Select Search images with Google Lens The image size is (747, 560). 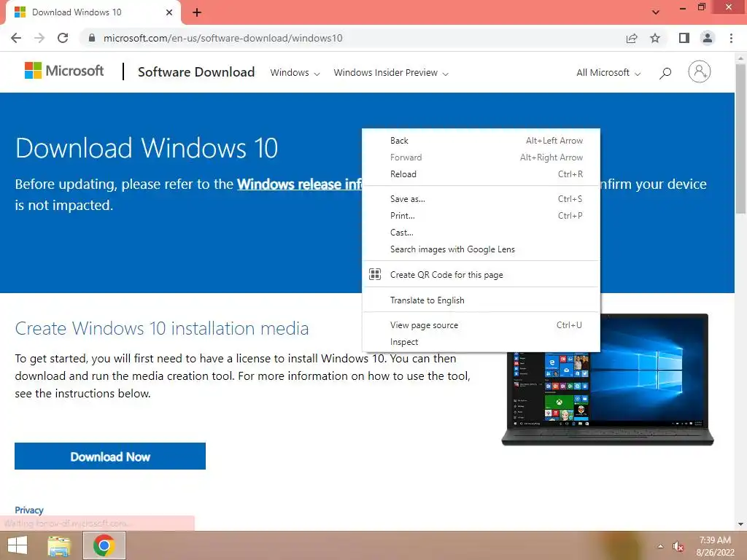[x=481, y=249]
